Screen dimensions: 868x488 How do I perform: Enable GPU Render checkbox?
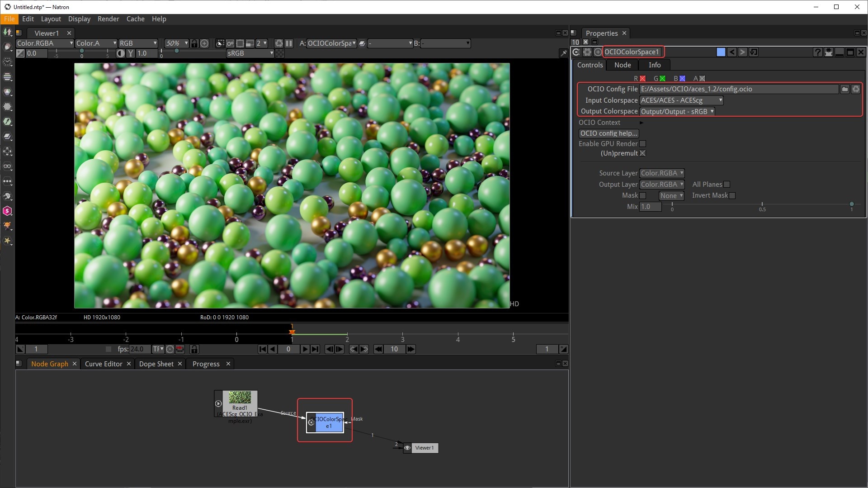click(x=642, y=144)
